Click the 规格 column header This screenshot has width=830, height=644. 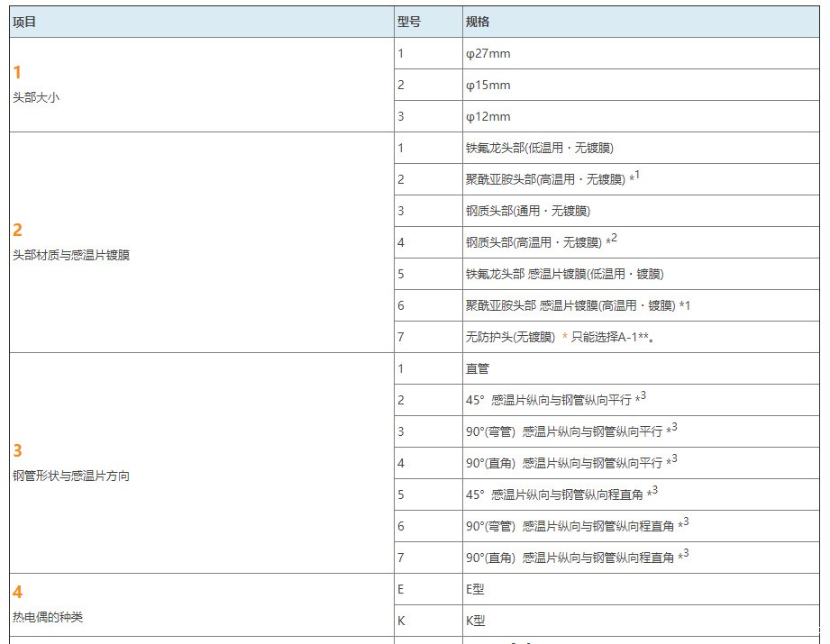point(478,22)
